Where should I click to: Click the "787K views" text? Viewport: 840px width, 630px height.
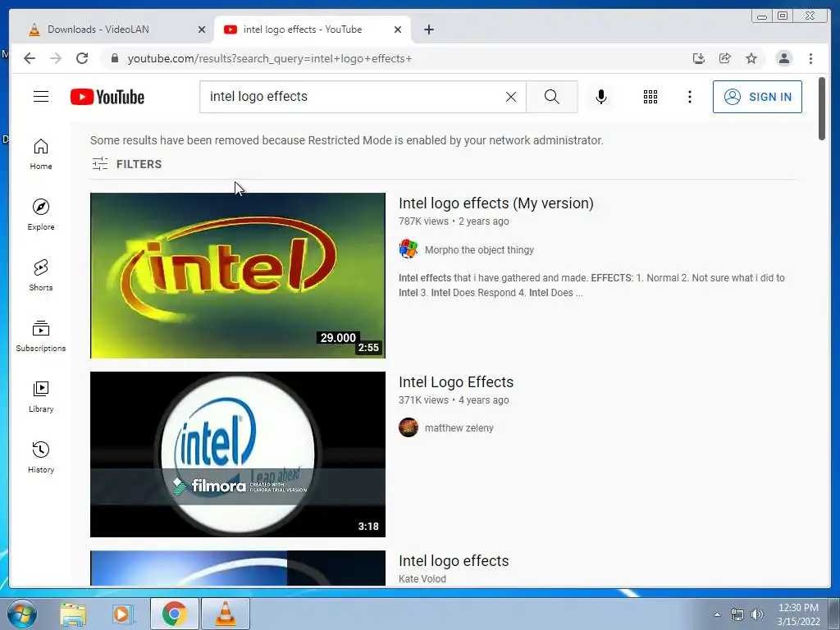point(423,221)
